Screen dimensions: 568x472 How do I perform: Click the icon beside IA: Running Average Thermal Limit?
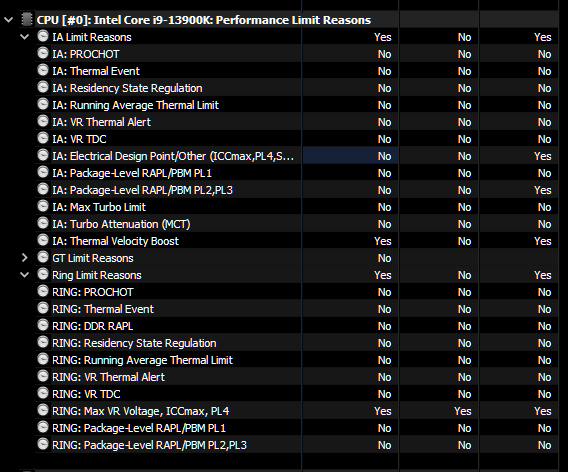[x=43, y=104]
